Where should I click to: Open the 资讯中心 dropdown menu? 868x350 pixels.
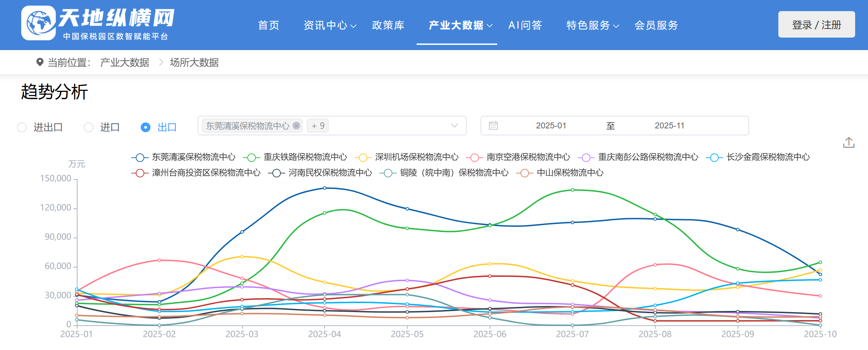329,25
